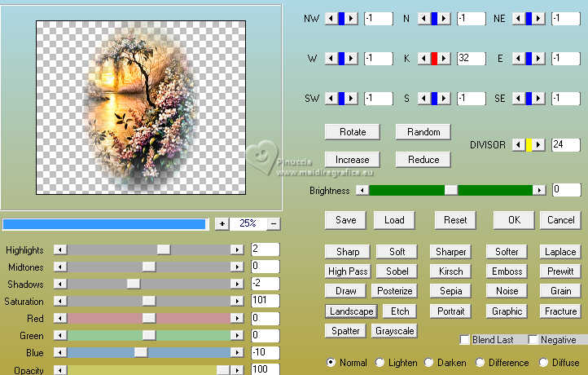Decrease the K center value arrow

[423, 58]
